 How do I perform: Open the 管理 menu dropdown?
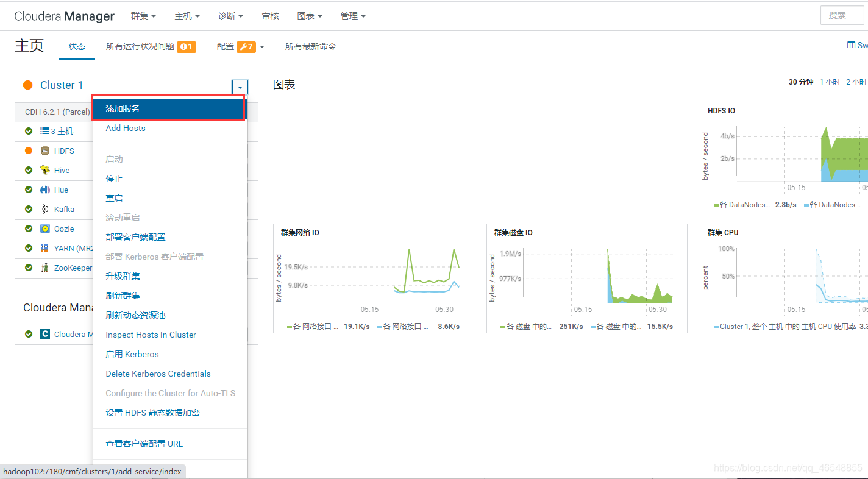point(353,16)
